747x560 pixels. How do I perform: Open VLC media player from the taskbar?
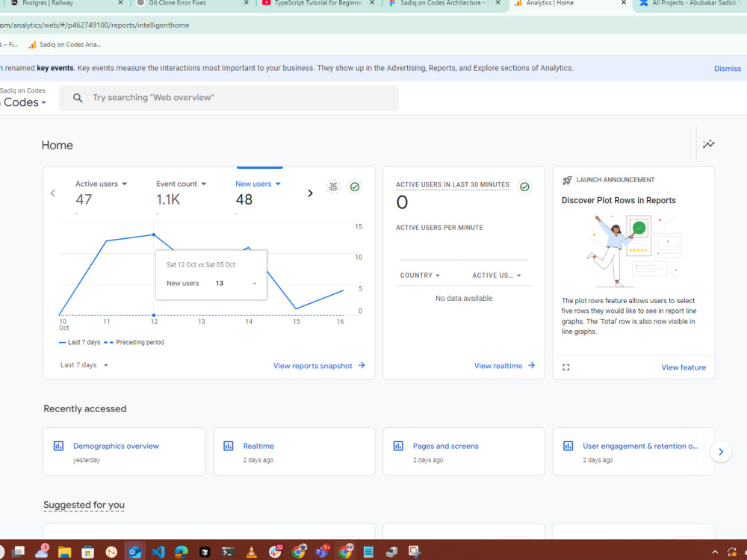pos(251,552)
